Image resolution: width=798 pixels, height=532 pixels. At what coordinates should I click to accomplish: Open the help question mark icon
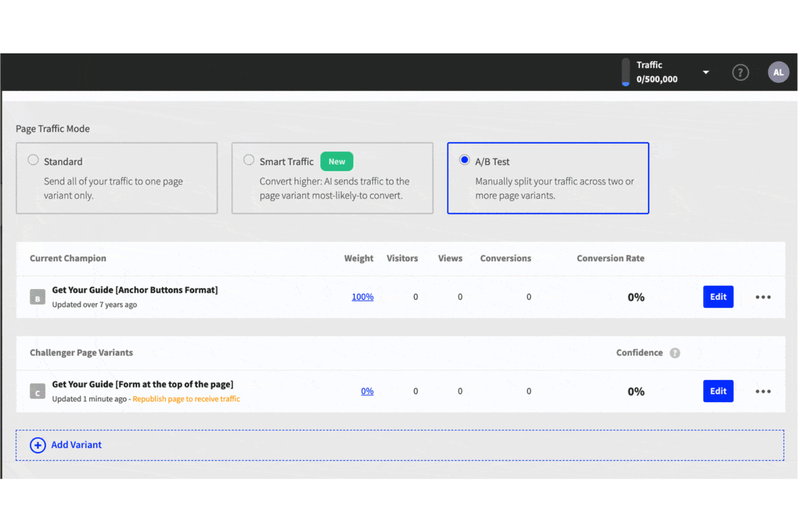pyautogui.click(x=740, y=72)
